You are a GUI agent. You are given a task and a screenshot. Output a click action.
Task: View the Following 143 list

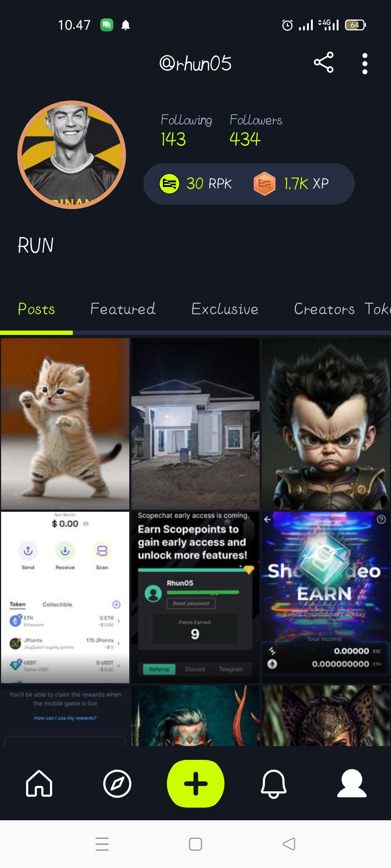(186, 130)
